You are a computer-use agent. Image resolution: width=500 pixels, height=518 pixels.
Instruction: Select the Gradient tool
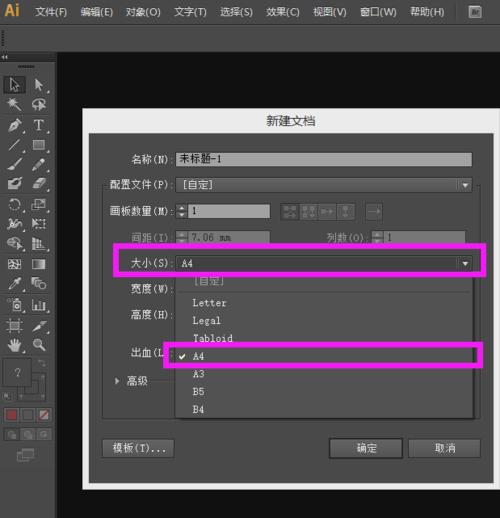click(39, 264)
